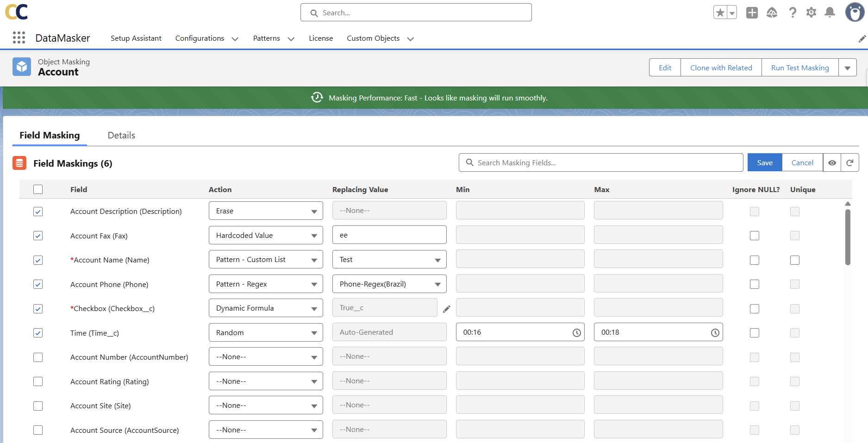Open the Custom Objects menu
Image resolution: width=868 pixels, height=443 pixels.
pyautogui.click(x=374, y=38)
